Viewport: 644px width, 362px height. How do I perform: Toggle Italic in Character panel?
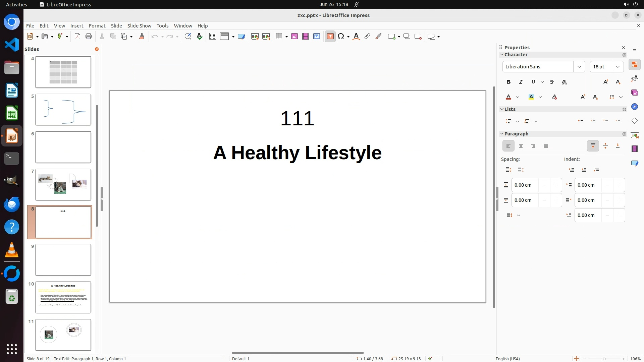[x=521, y=82]
